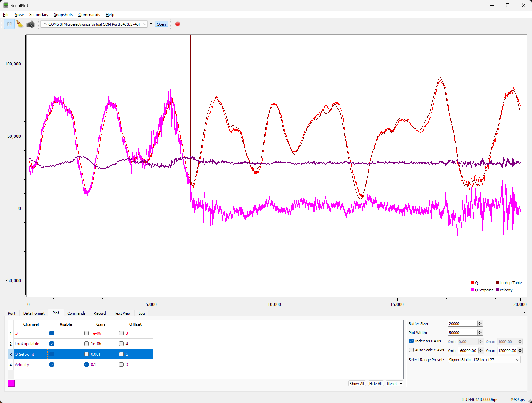
Task: Select the Lookup Table channel name
Action: click(27, 343)
